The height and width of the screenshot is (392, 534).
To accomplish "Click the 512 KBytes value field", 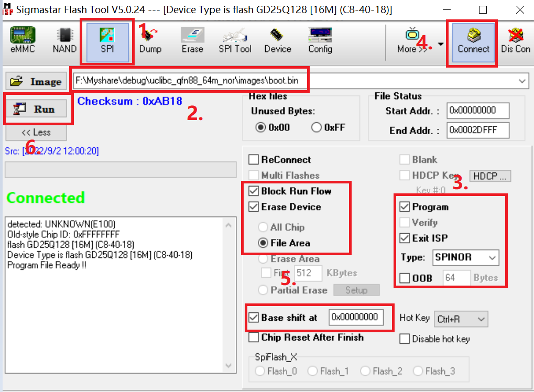I will pyautogui.click(x=308, y=273).
